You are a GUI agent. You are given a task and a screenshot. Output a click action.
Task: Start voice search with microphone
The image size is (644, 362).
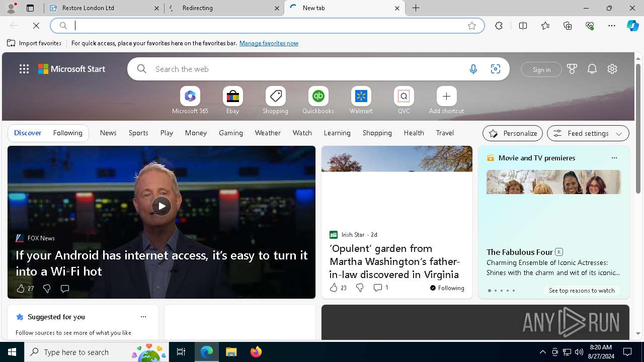[473, 69]
